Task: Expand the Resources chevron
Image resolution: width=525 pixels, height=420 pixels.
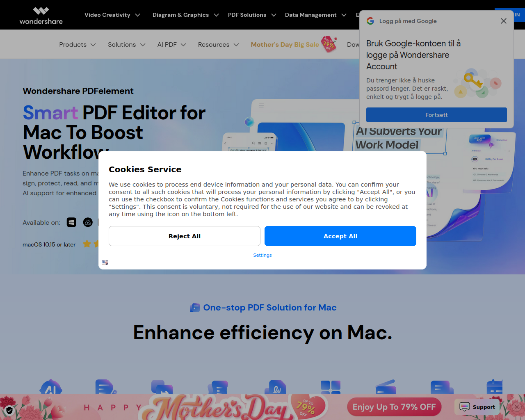Action: (x=236, y=45)
